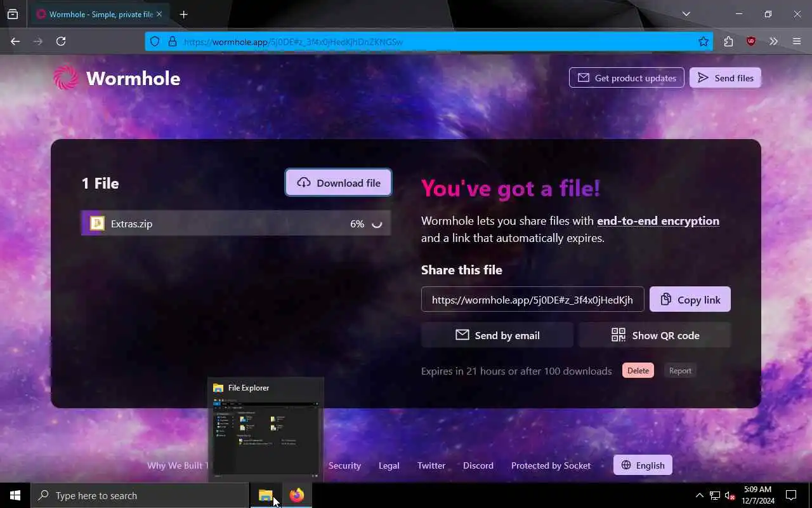Click the Report button

pos(680,371)
